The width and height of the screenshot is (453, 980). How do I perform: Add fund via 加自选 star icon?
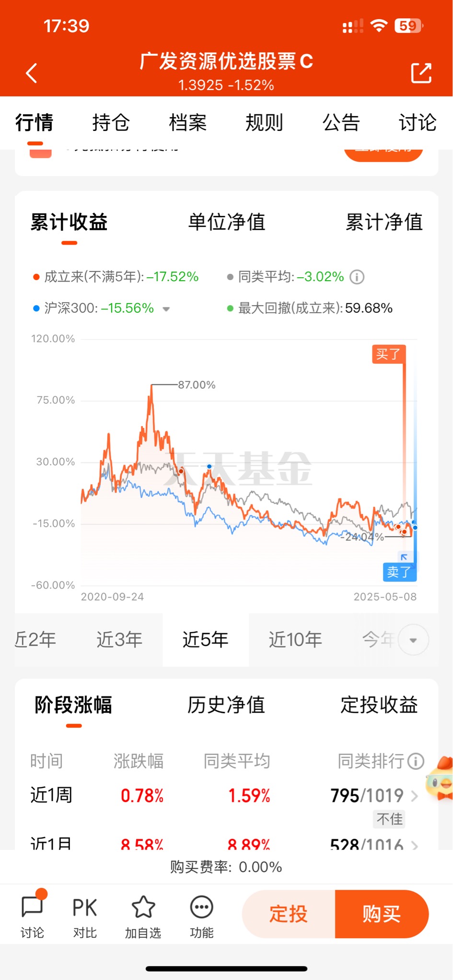click(143, 907)
